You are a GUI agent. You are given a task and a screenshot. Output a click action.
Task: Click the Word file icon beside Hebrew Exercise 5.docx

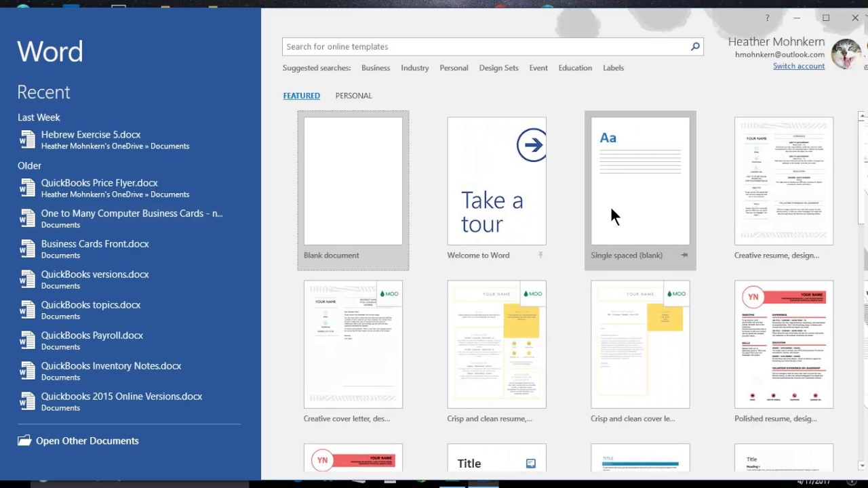[x=27, y=140]
